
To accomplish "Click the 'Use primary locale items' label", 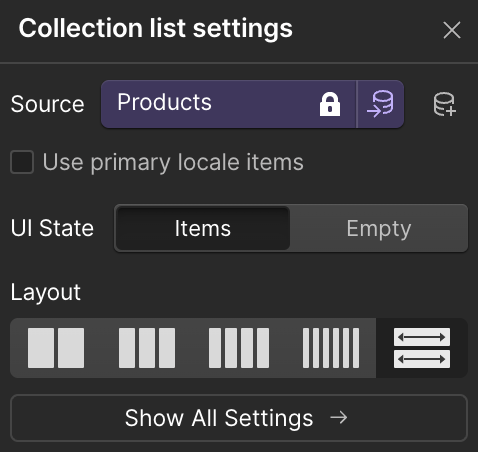I will click(173, 163).
